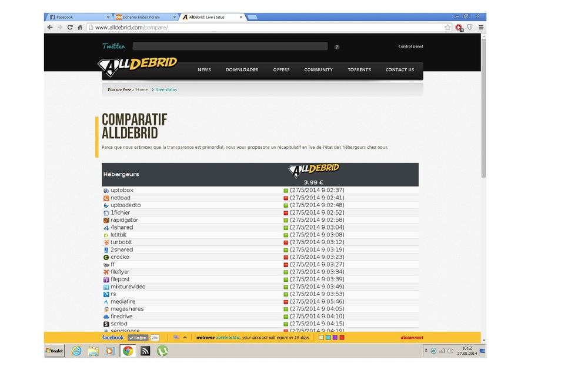This screenshot has height=386, width=588.
Task: Open the red extension icon in the toolbar
Action: [x=459, y=28]
